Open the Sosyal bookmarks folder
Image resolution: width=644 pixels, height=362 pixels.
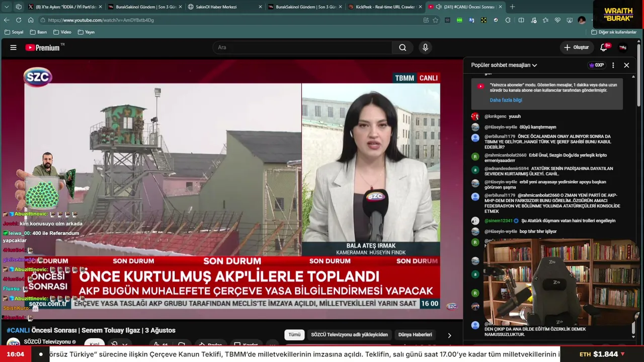tap(14, 32)
